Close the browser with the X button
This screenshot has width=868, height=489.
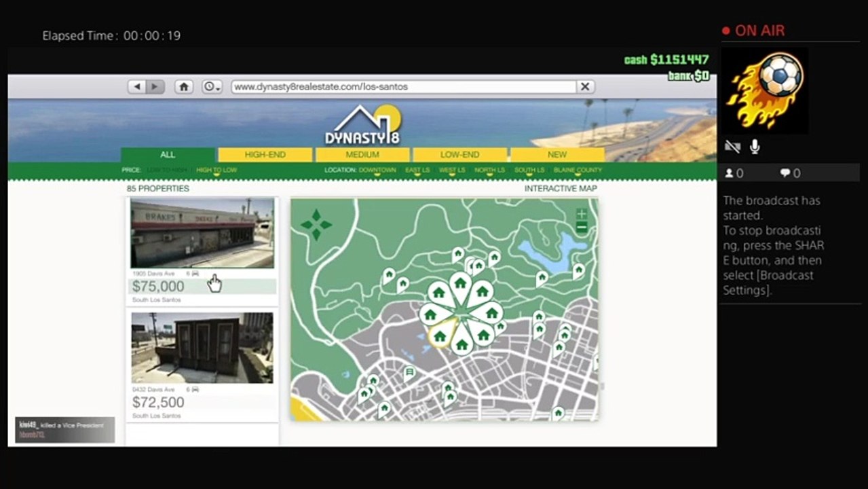[585, 87]
